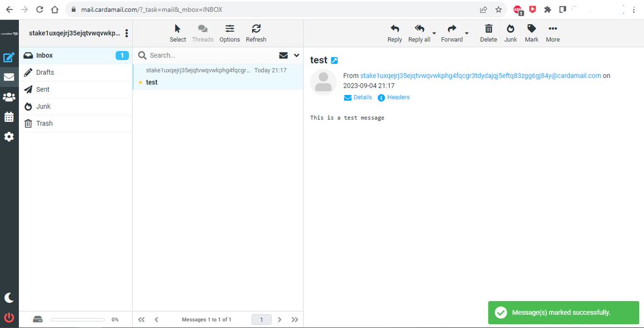Image resolution: width=644 pixels, height=328 pixels.
Task: Click the disk quota usage bar
Action: [x=78, y=319]
